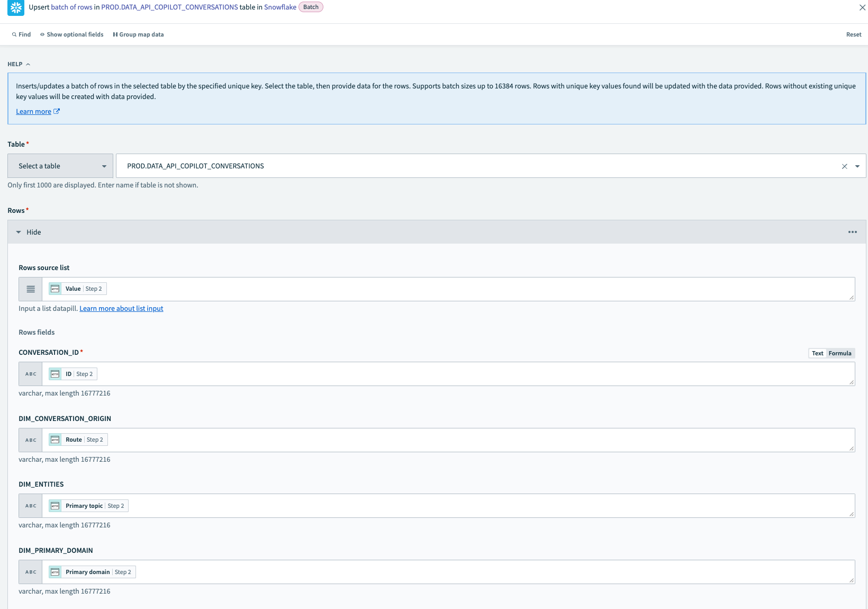This screenshot has height=609, width=868.
Task: Switch CONVERSATION_ID field to Formula mode
Action: click(840, 353)
